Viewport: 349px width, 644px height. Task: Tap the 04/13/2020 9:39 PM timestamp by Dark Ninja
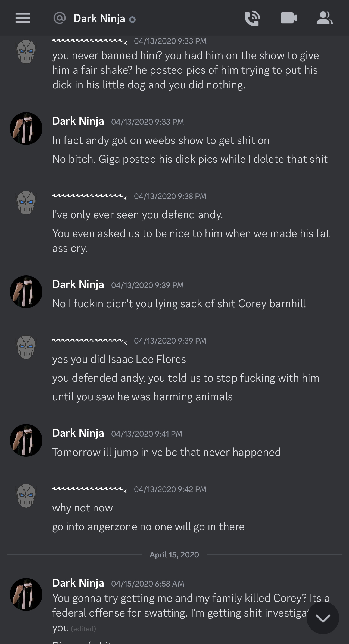click(148, 285)
